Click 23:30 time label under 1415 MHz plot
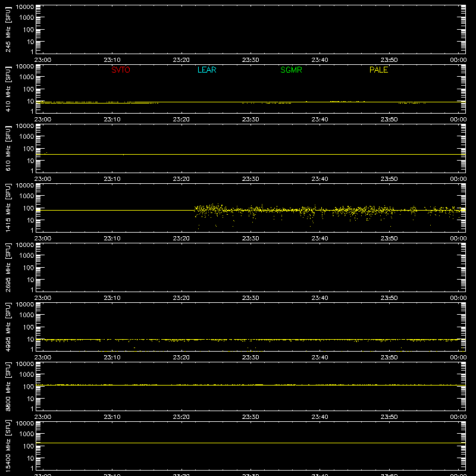The image size is (476, 476). pyautogui.click(x=250, y=239)
